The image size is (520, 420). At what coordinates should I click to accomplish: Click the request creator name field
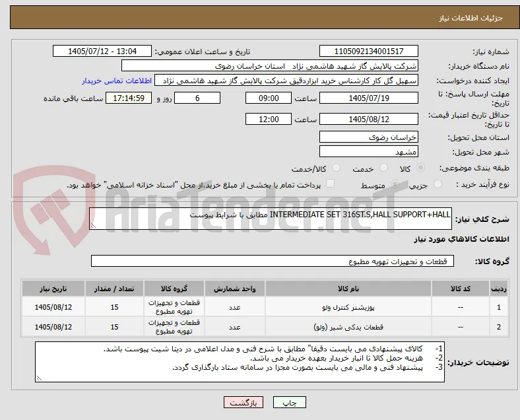tap(286, 81)
